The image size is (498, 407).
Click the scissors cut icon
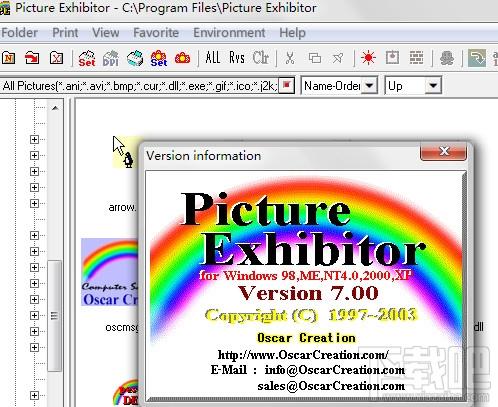pyautogui.click(x=290, y=58)
